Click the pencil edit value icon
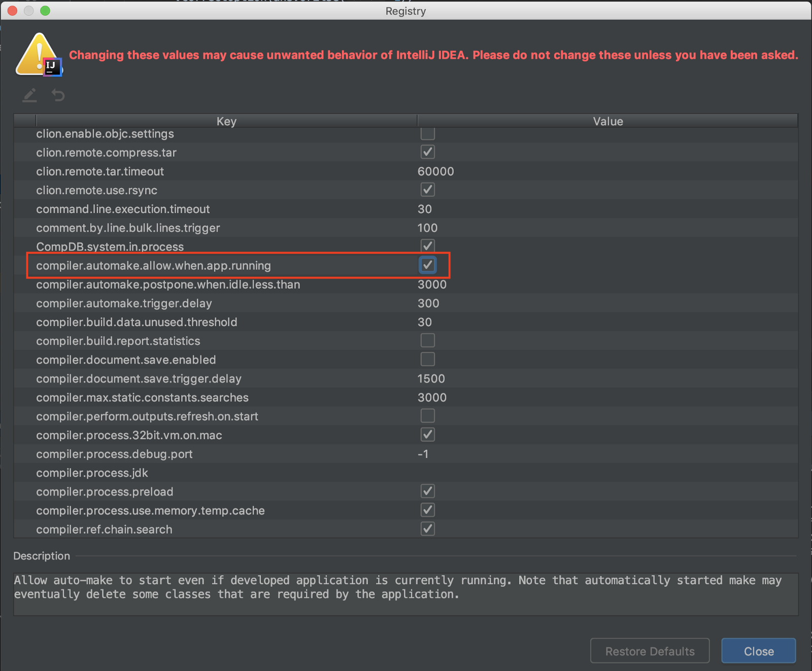This screenshot has height=671, width=812. tap(29, 95)
